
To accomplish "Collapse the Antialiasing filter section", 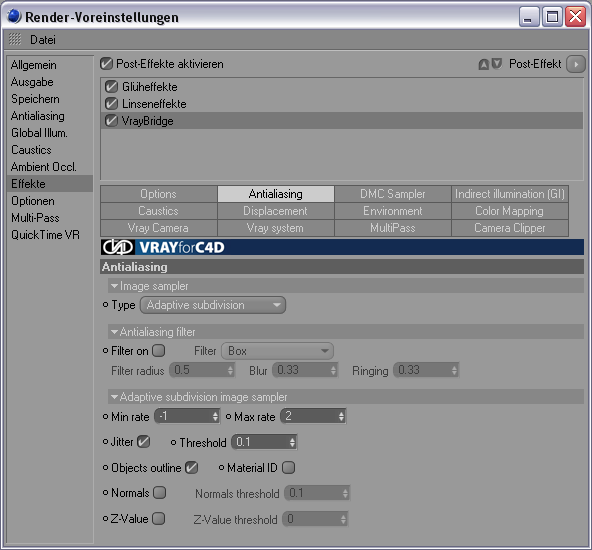I will click(x=114, y=332).
